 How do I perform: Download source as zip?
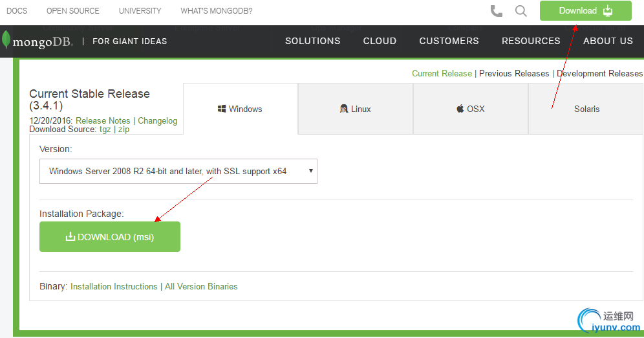(123, 129)
